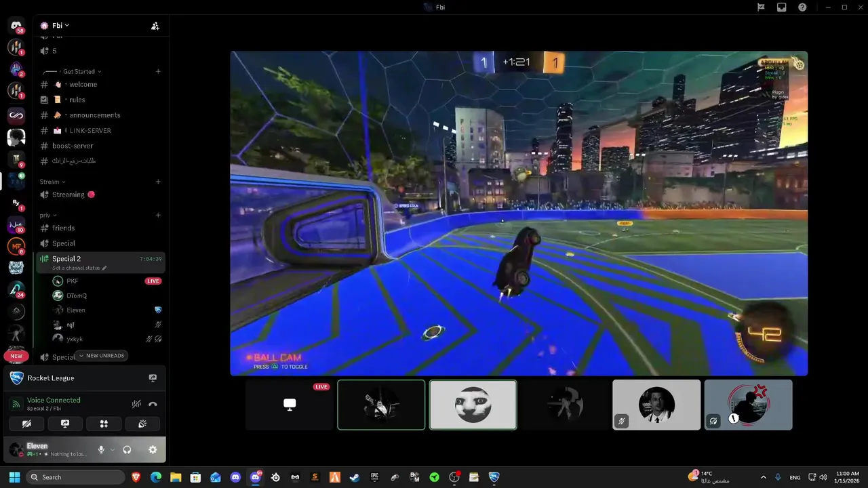868x488 pixels.
Task: Show hidden tray icons chevron
Action: click(x=763, y=477)
